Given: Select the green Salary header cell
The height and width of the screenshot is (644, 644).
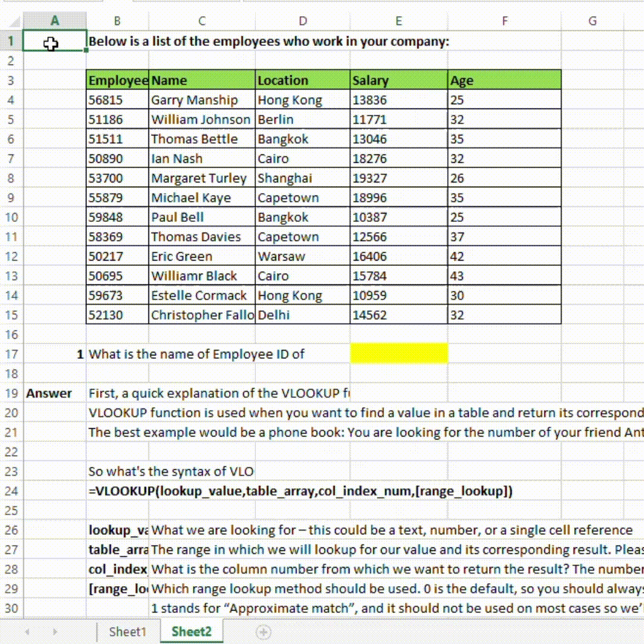Looking at the screenshot, I should click(398, 80).
